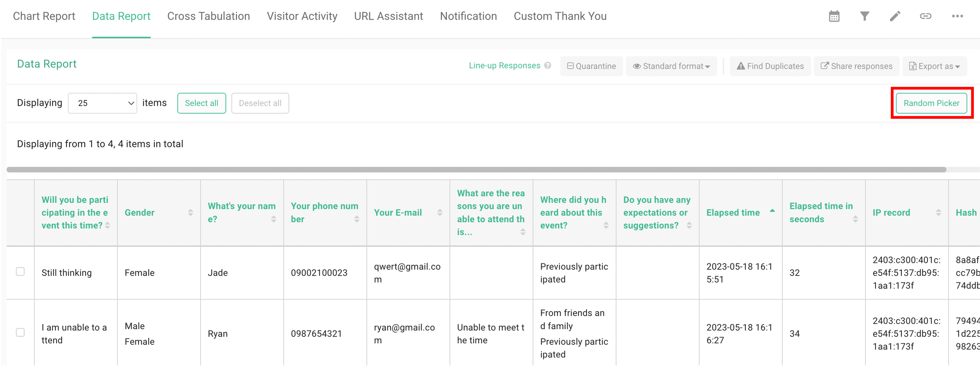
Task: Click the share link icon
Action: tap(925, 16)
